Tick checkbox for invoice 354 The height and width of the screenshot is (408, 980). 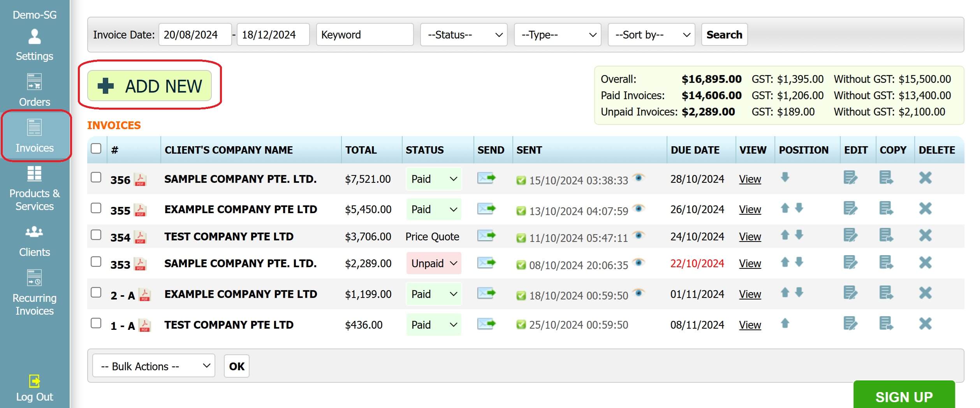click(x=96, y=235)
